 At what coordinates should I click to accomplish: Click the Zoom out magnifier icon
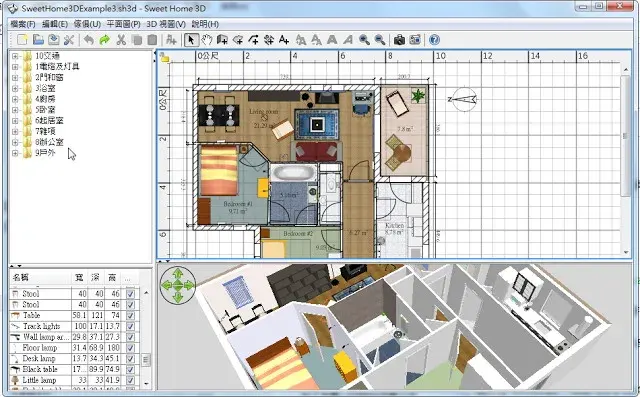pos(380,40)
